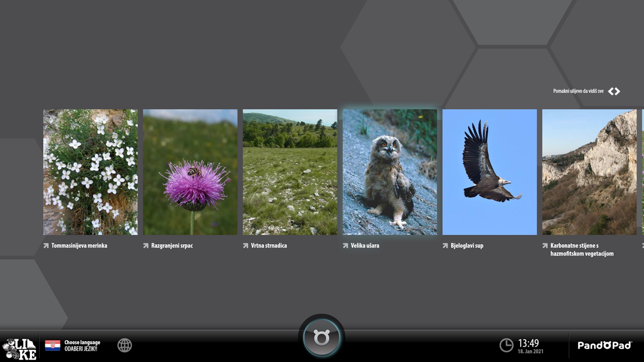Viewport: 644px width, 362px height.
Task: Open the Karbonatne stijene cliff photo
Action: 589,172
